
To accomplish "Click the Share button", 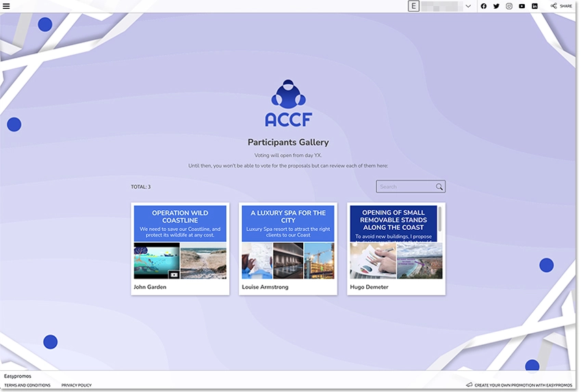I will [x=561, y=6].
